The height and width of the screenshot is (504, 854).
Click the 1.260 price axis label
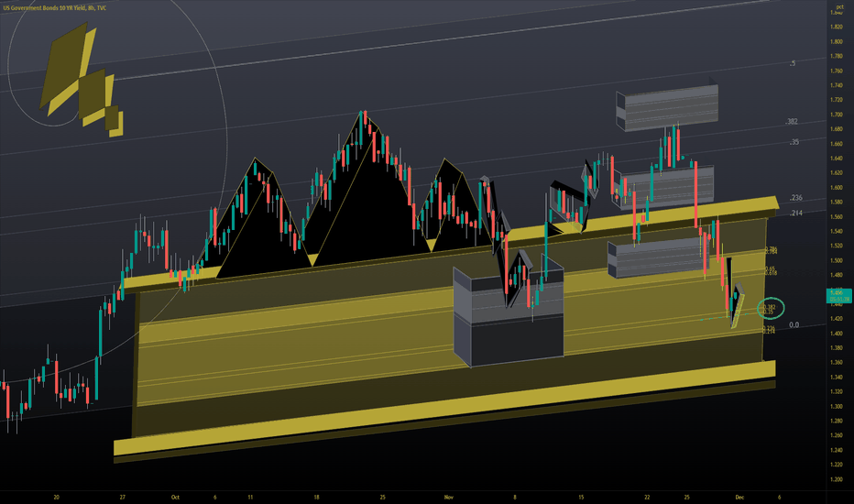click(836, 435)
